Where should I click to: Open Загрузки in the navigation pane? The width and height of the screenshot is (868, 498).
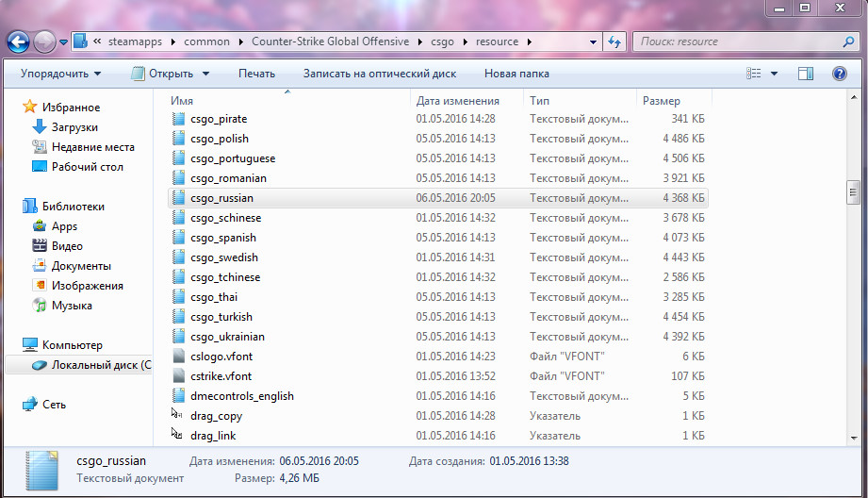point(74,127)
